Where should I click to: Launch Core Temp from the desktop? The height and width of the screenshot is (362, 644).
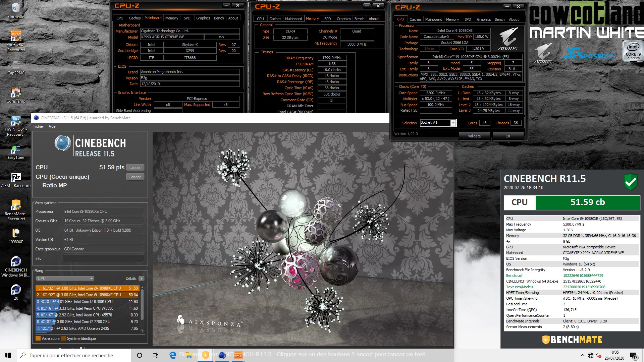tap(16, 95)
